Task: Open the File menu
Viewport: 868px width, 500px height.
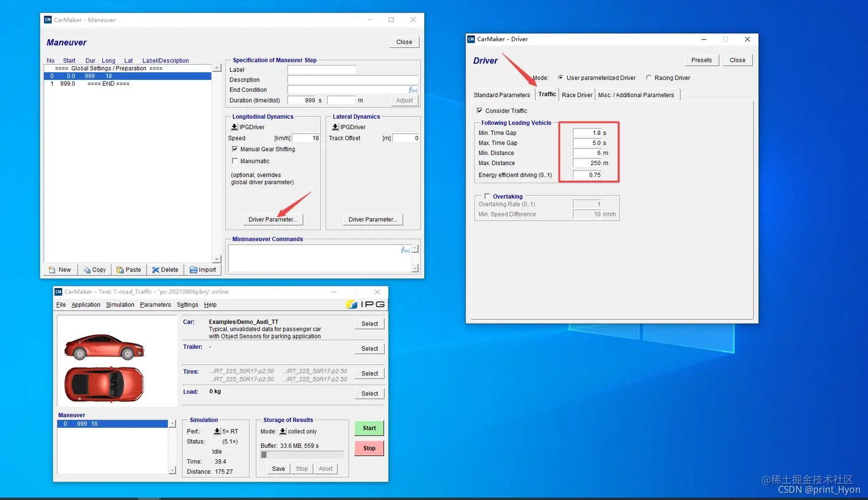Action: (61, 305)
